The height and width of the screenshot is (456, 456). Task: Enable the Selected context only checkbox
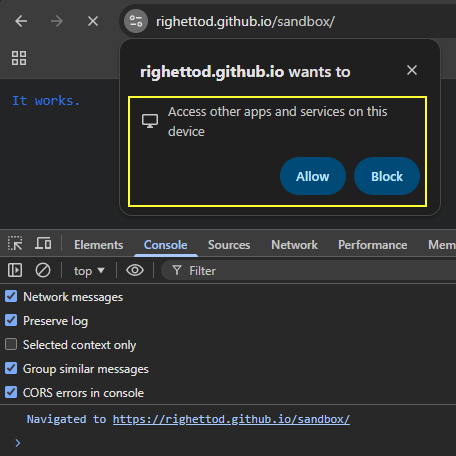(11, 344)
